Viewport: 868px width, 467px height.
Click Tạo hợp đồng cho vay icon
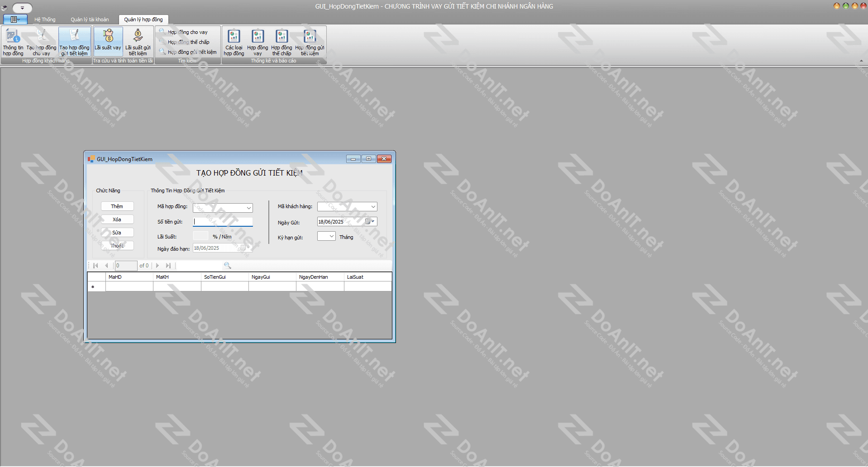pyautogui.click(x=41, y=42)
